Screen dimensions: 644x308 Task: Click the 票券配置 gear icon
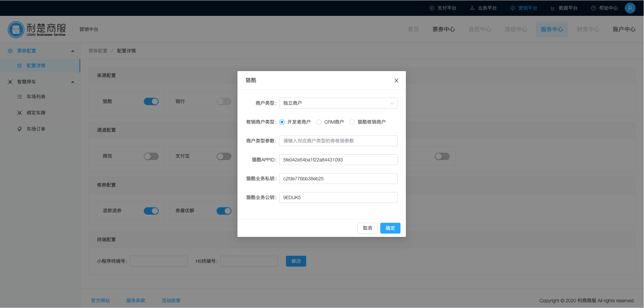[x=10, y=51]
